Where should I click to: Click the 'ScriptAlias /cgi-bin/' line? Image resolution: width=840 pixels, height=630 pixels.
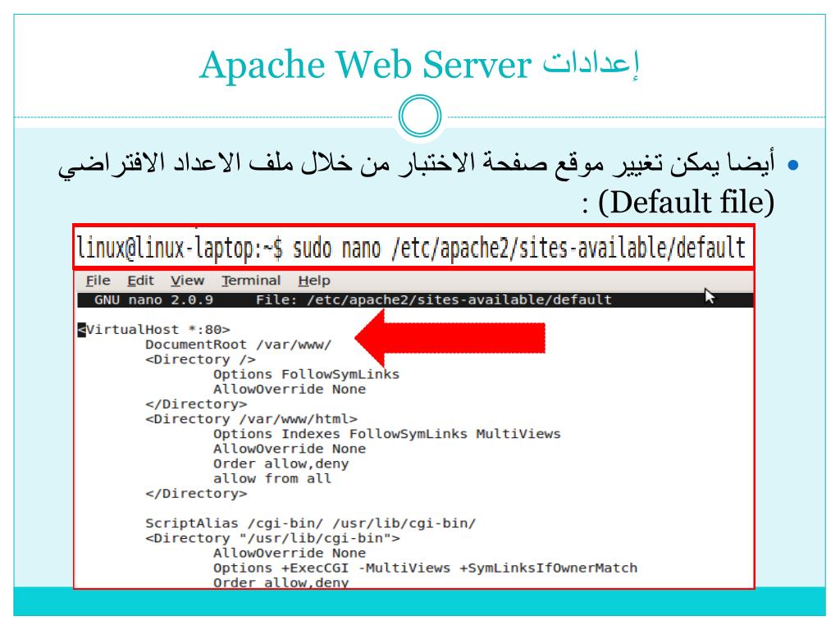point(310,523)
